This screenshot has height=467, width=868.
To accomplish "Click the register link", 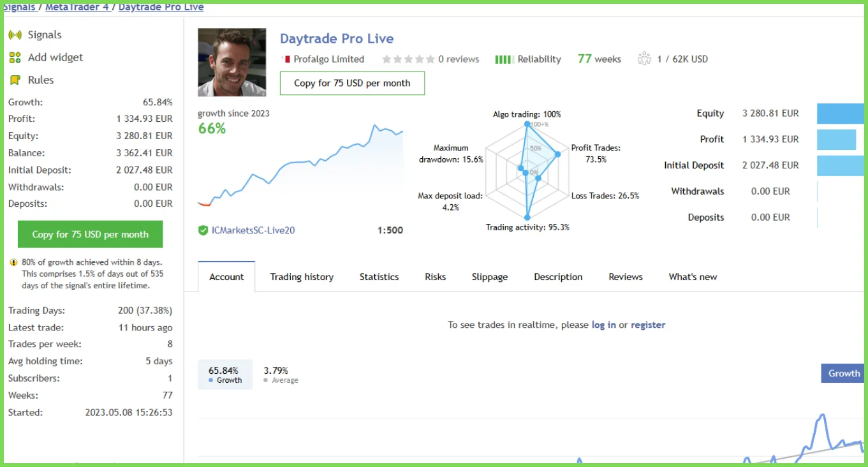I will pos(648,325).
